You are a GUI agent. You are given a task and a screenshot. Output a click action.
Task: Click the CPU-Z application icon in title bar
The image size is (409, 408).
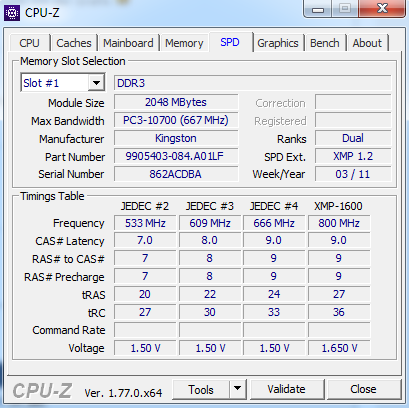(x=12, y=13)
